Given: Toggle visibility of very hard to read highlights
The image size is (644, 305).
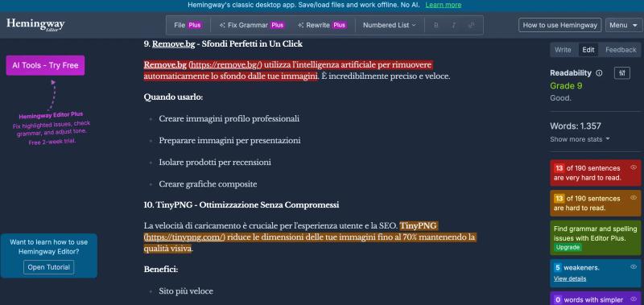Looking at the screenshot, I should click(634, 167).
